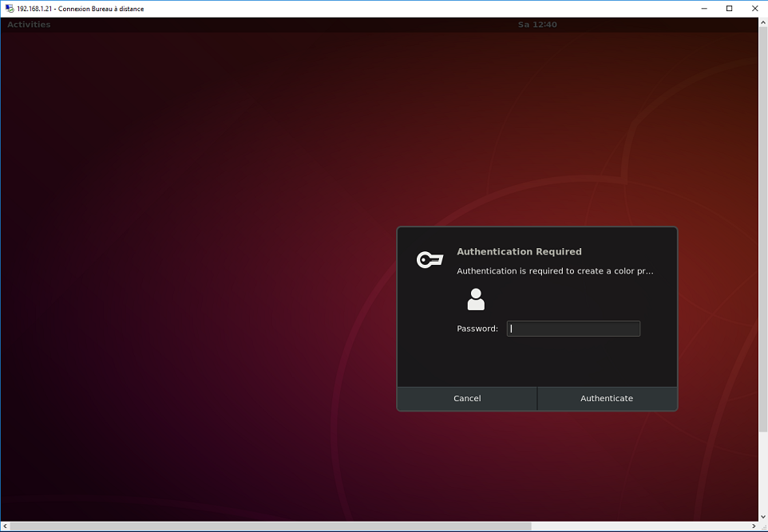This screenshot has height=532, width=768.
Task: Click the Remote Desktop icon in title bar
Action: click(10, 8)
